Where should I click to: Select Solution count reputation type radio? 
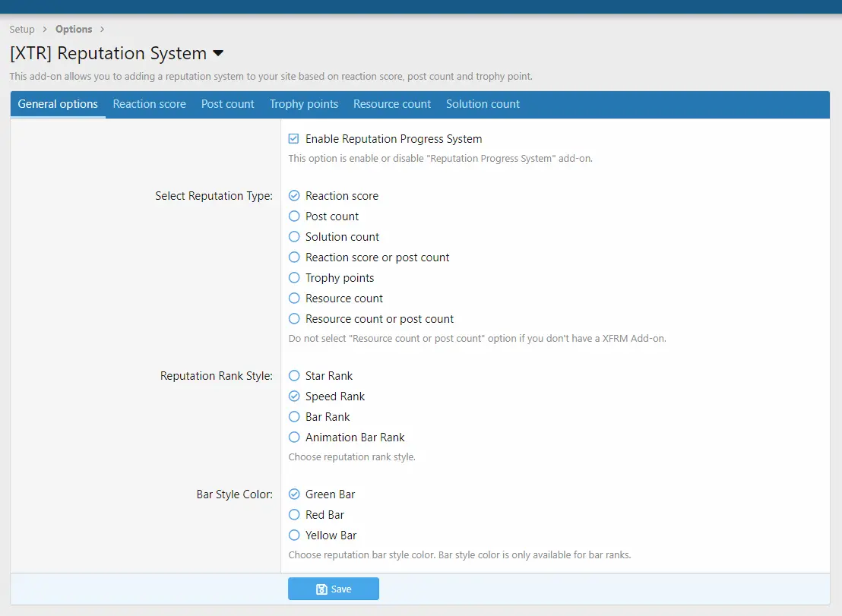coord(294,237)
